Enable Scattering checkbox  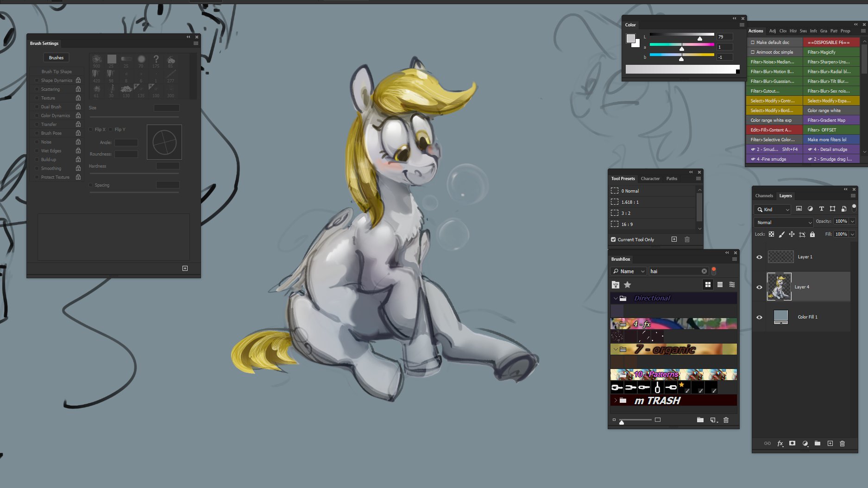(37, 89)
